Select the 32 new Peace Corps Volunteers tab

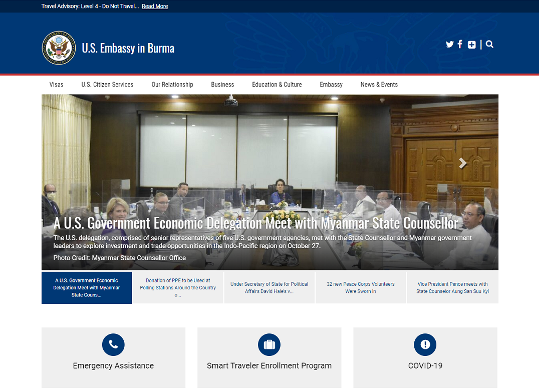coord(361,287)
